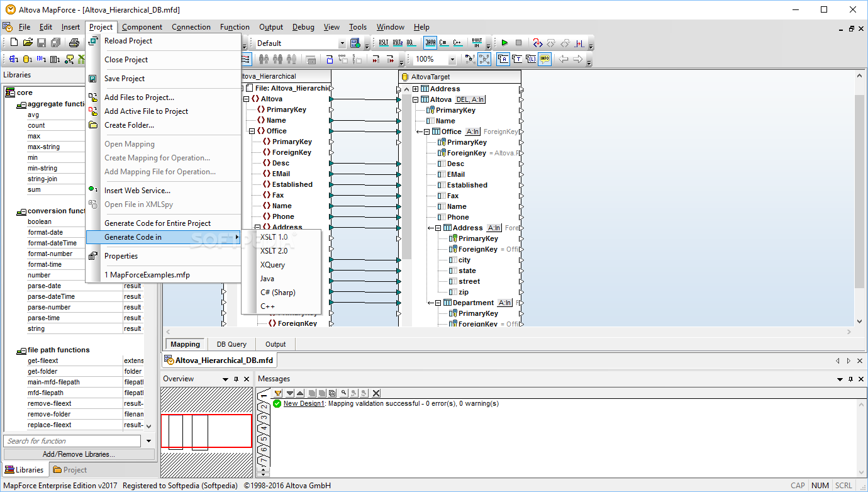Click Generate Code for Entire Project
868x492 pixels.
tap(158, 223)
